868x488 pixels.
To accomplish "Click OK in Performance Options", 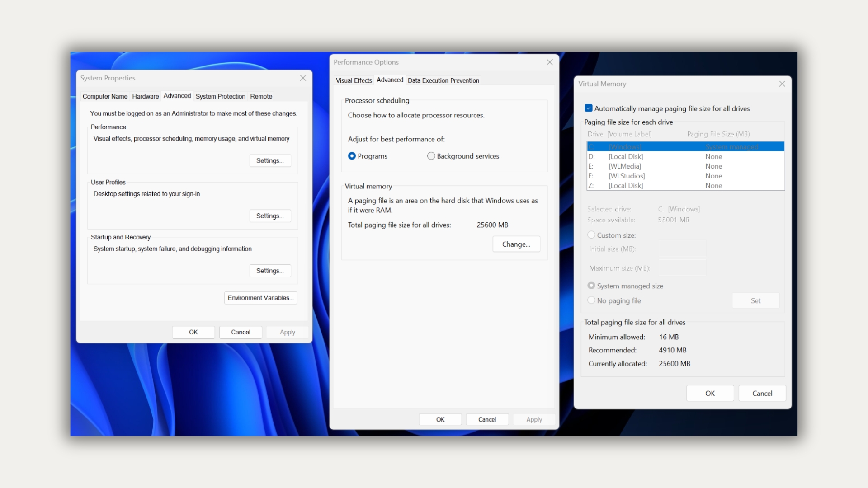I will point(440,419).
